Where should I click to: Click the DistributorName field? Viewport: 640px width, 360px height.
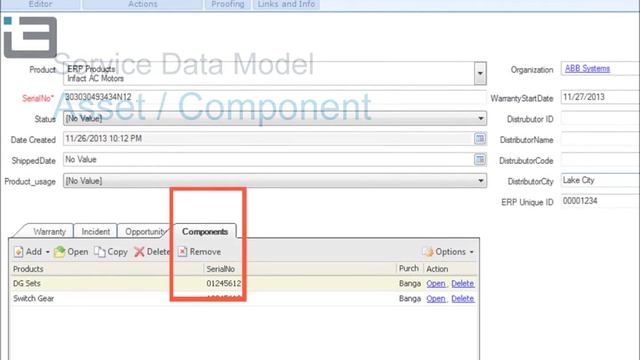pyautogui.click(x=600, y=140)
